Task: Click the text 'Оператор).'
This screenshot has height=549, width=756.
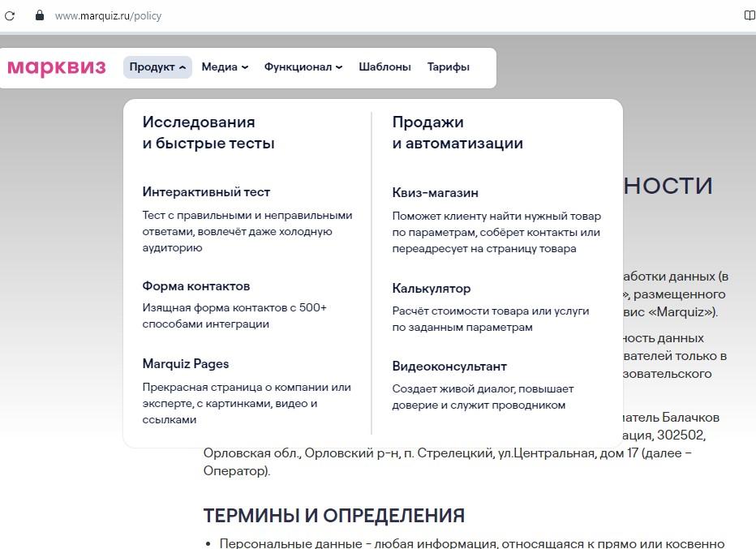Action: [x=237, y=471]
